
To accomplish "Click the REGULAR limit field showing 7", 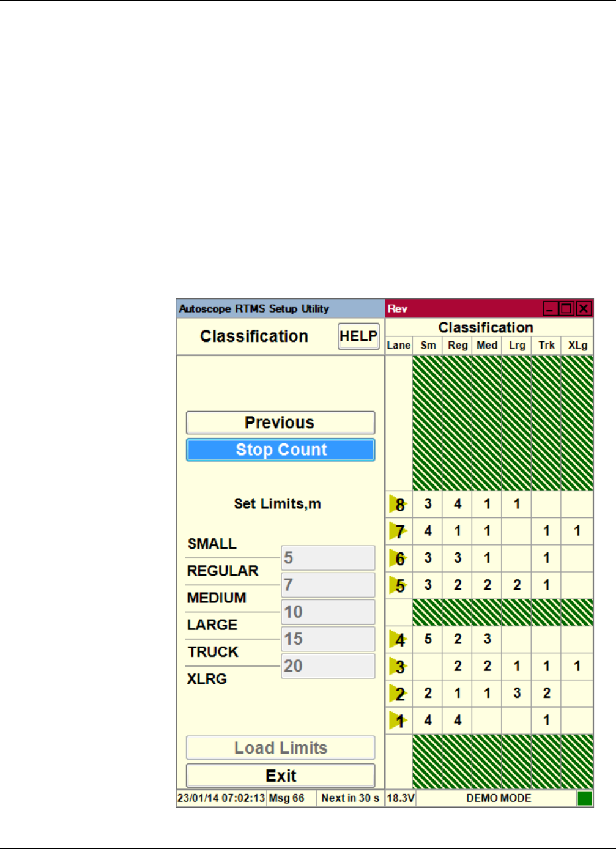I will [328, 585].
